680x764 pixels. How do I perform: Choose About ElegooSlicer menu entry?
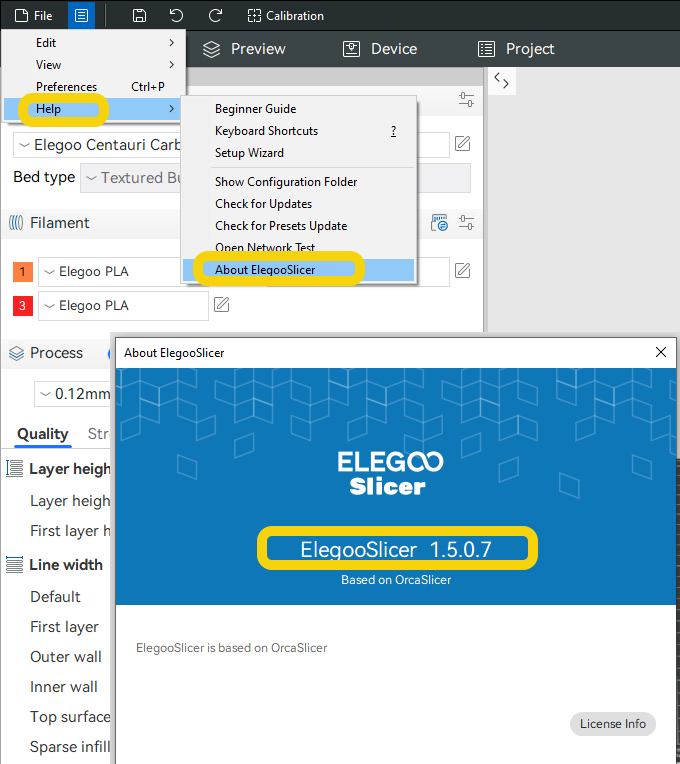(265, 270)
